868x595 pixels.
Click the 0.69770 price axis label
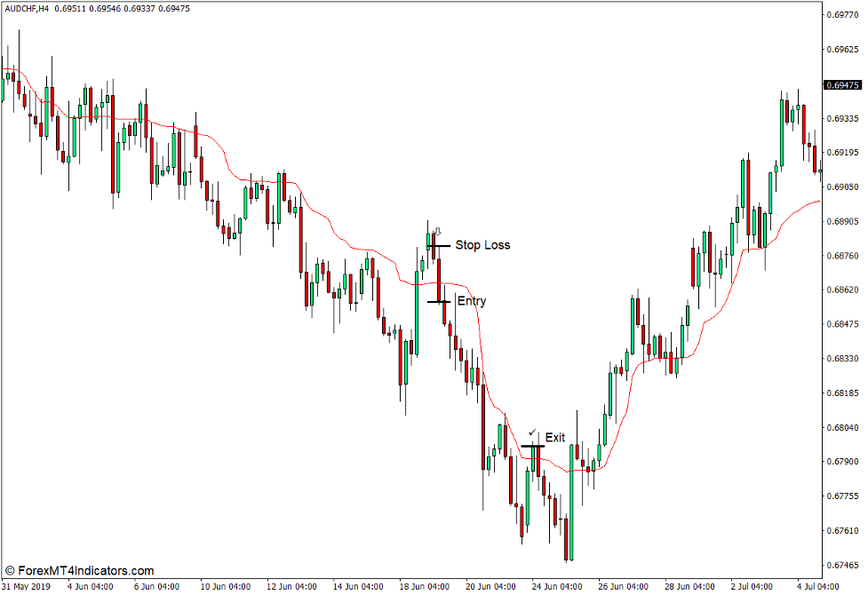(842, 15)
